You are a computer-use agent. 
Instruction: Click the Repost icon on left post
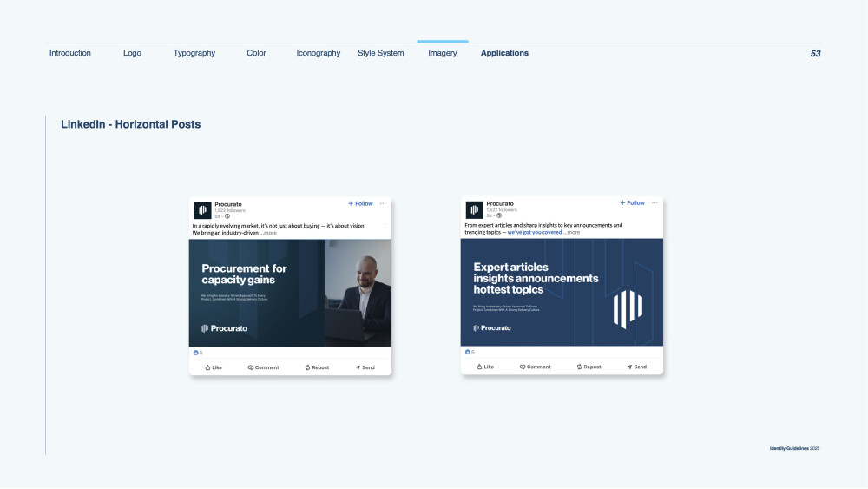click(x=307, y=367)
